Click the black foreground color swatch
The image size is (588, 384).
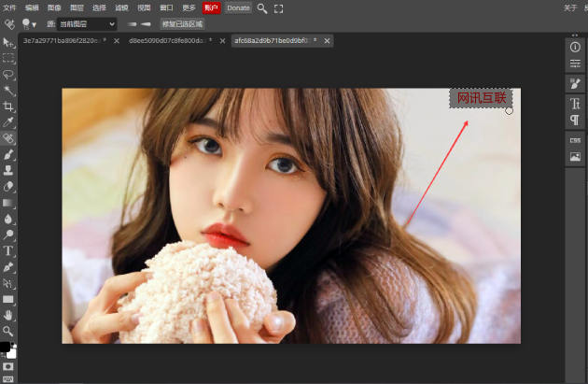pyautogui.click(x=5, y=348)
